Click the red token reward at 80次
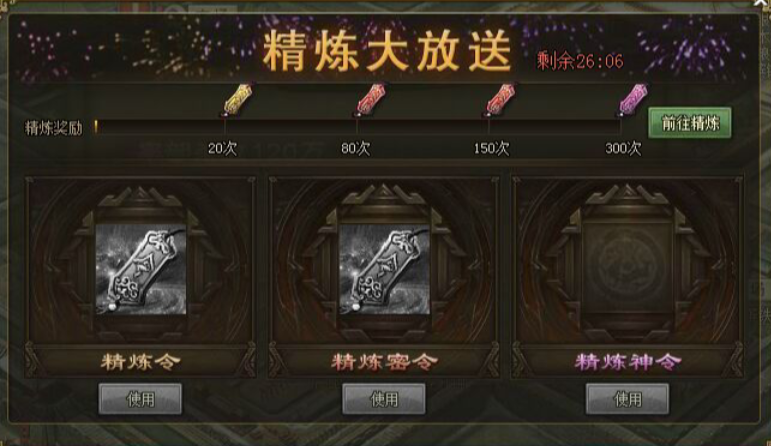The image size is (771, 446). coord(371,100)
